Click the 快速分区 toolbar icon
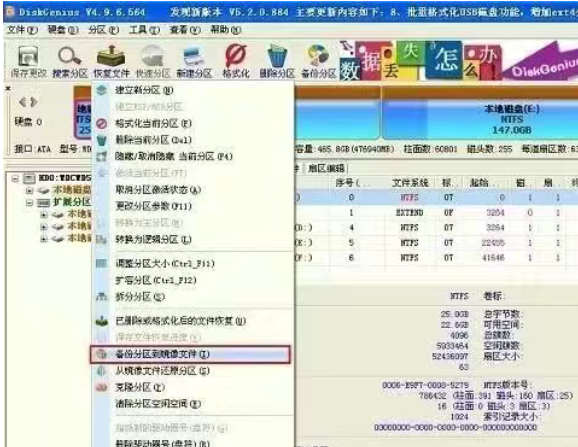Image resolution: width=578 pixels, height=447 pixels. (x=153, y=61)
